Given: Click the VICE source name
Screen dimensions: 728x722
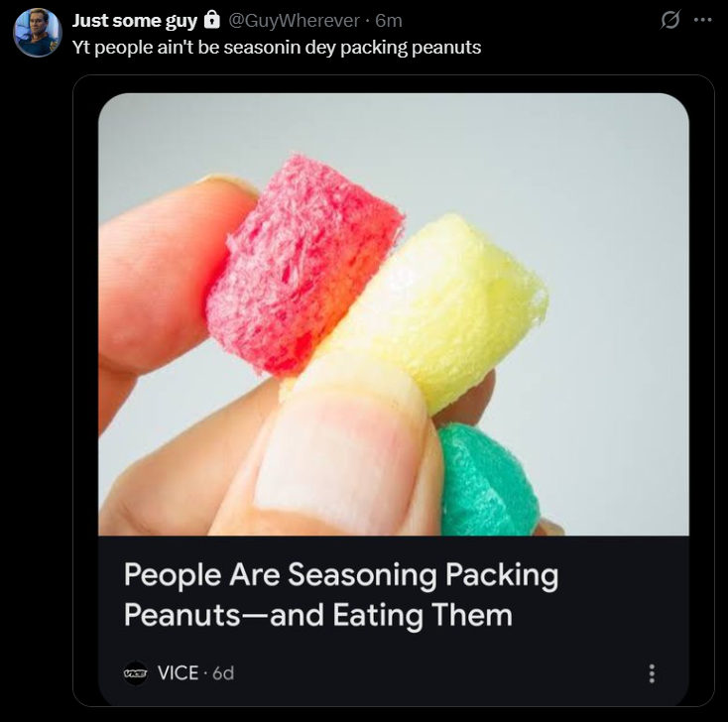Looking at the screenshot, I should [178, 672].
